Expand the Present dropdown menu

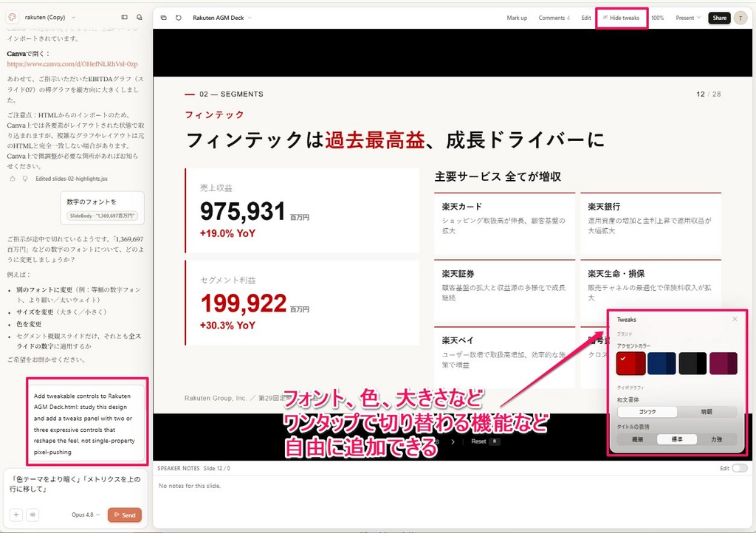(688, 18)
